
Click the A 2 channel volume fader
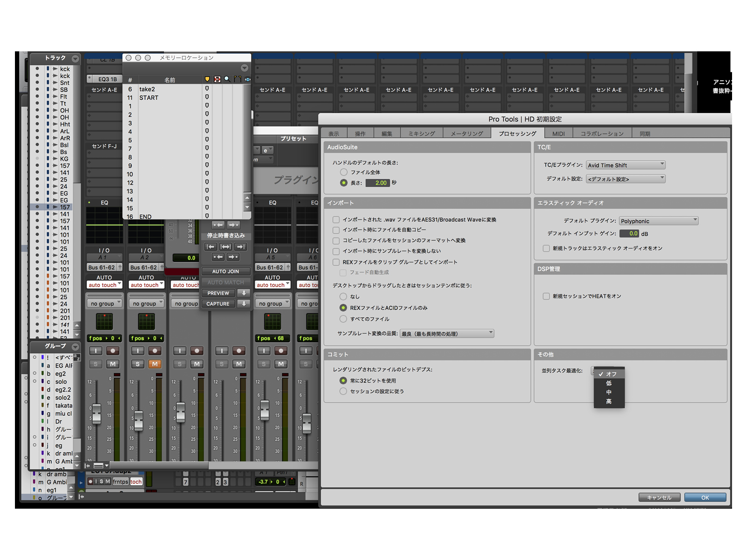point(138,421)
